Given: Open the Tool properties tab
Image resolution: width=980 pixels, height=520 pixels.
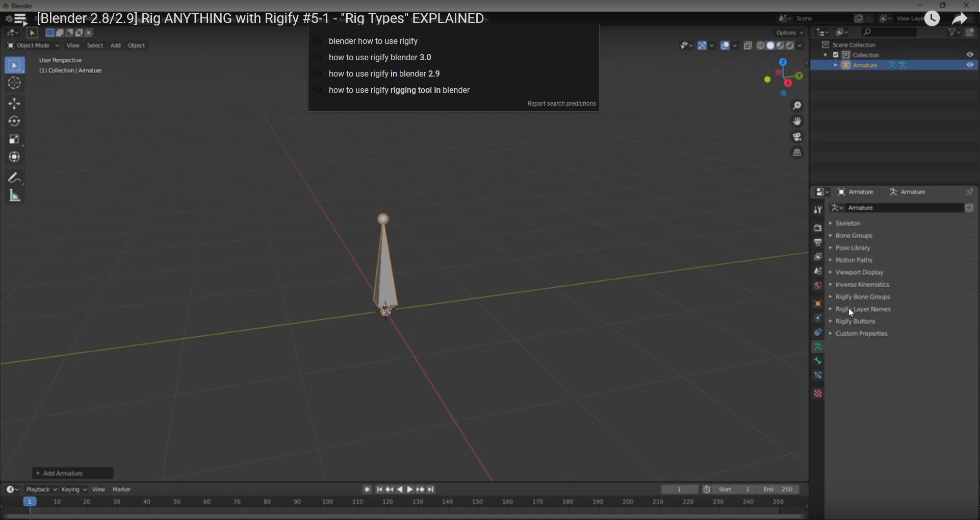Looking at the screenshot, I should [818, 210].
